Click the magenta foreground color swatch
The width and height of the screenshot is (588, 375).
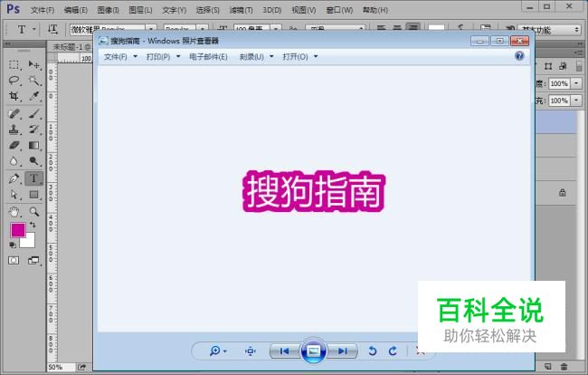point(17,230)
